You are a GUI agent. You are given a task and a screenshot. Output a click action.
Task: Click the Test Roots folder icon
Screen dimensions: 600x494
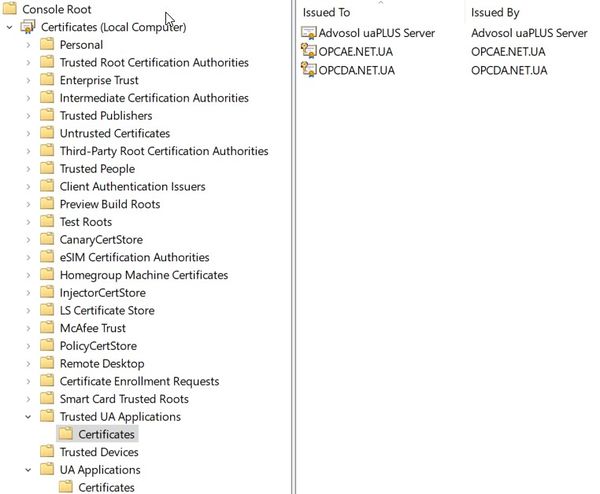47,222
